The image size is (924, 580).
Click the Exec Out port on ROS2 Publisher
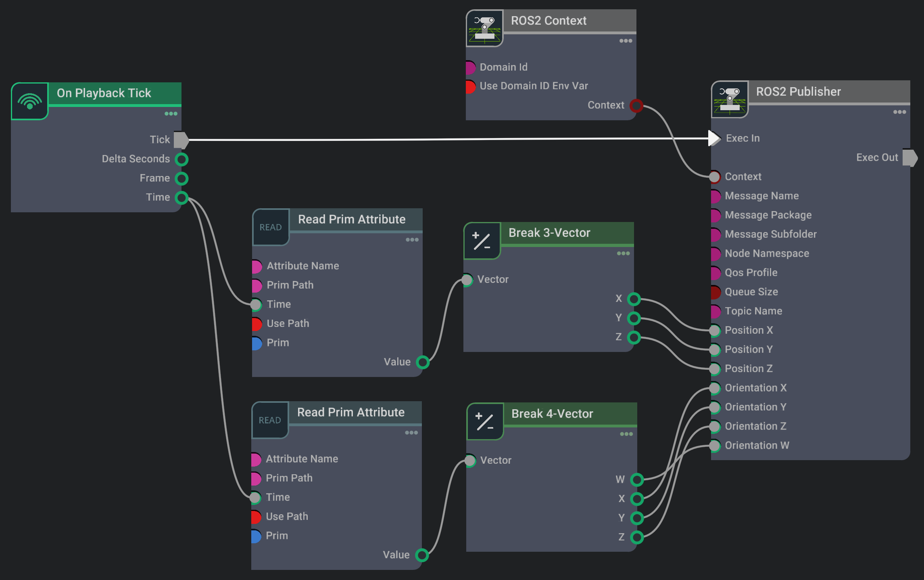coord(910,158)
